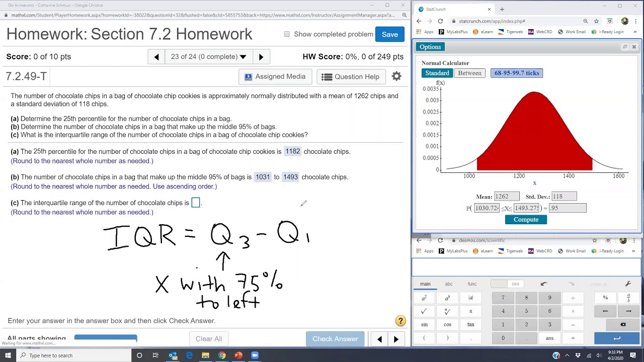Image resolution: width=644 pixels, height=362 pixels.
Task: Edit the probability value .95 field
Action: [x=568, y=208]
